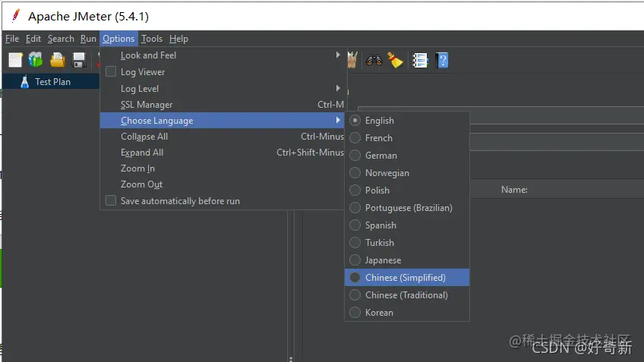Click the broom Reset Search icon
Image resolution: width=644 pixels, height=362 pixels.
(395, 61)
